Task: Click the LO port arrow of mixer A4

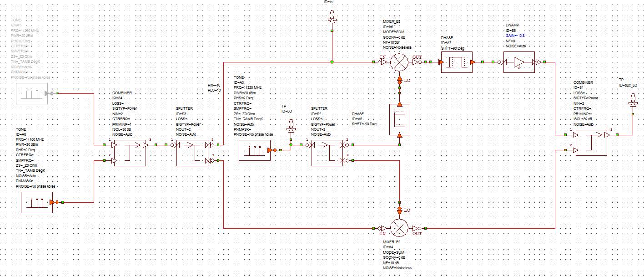Action: tap(399, 210)
